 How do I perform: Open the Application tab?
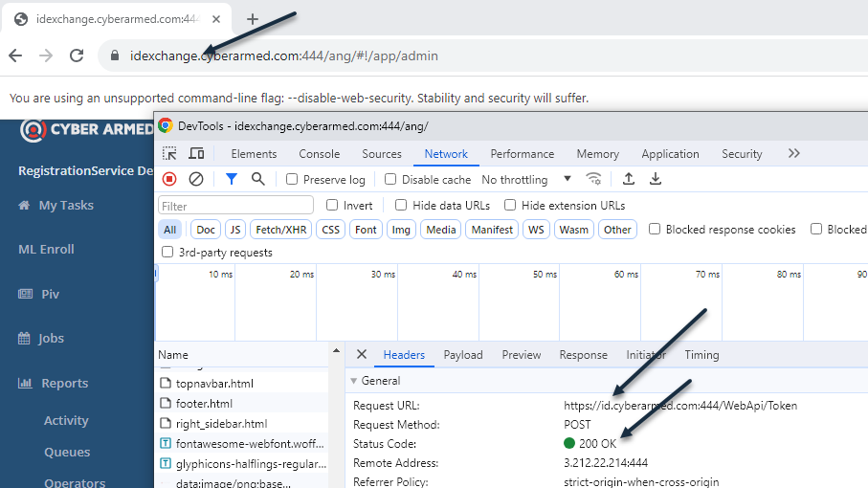670,154
